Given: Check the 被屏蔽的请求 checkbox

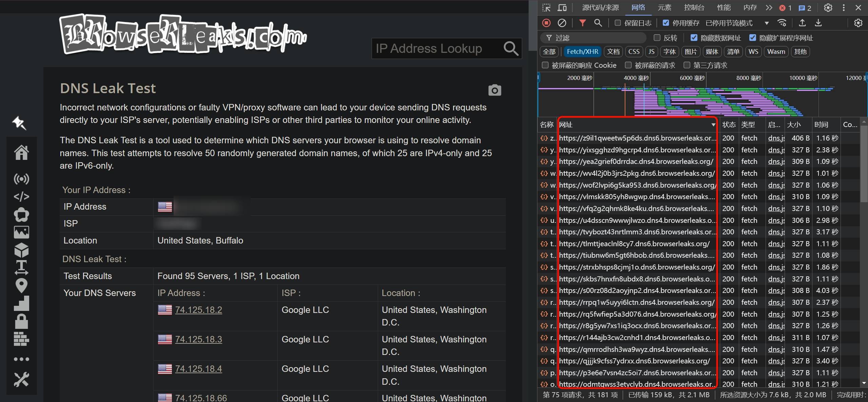Looking at the screenshot, I should 628,65.
